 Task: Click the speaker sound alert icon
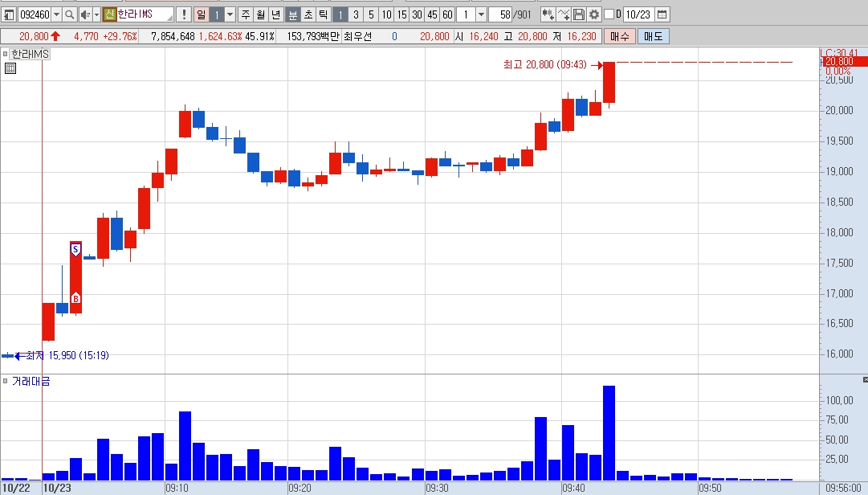84,14
